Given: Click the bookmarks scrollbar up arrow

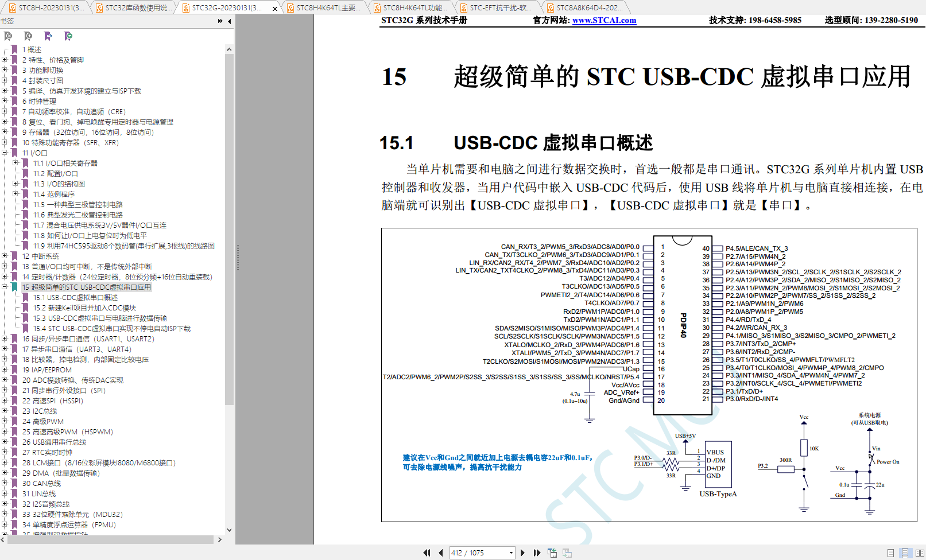Looking at the screenshot, I should (x=229, y=49).
